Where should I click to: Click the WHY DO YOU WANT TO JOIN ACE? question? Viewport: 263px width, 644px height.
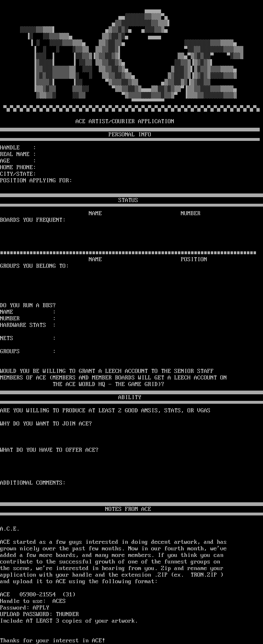pyautogui.click(x=46, y=423)
